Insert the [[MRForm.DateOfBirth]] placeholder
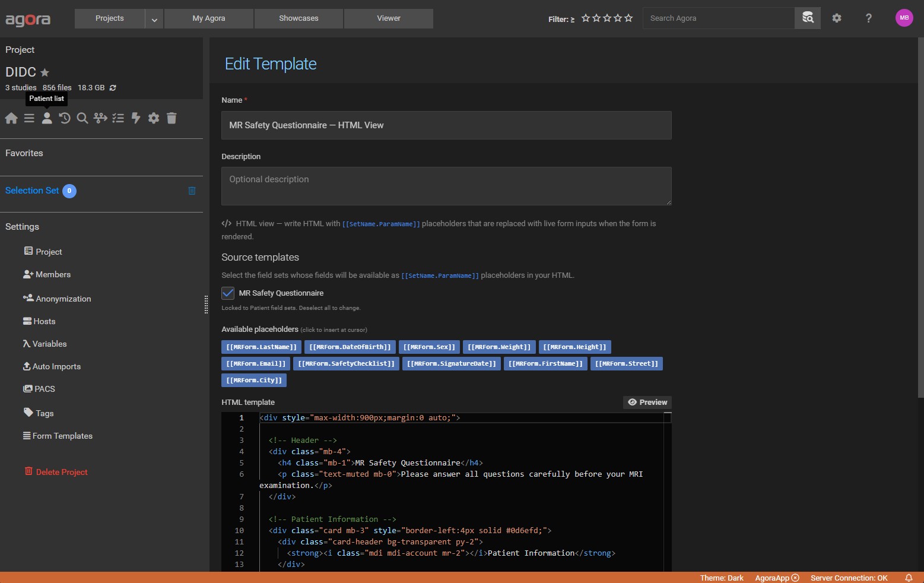Screen dimensions: 924x583 [x=350, y=347]
